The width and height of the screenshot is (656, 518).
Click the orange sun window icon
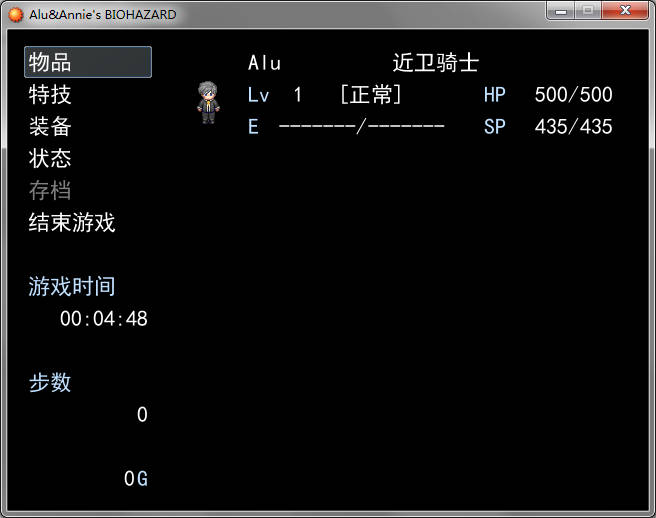(16, 15)
